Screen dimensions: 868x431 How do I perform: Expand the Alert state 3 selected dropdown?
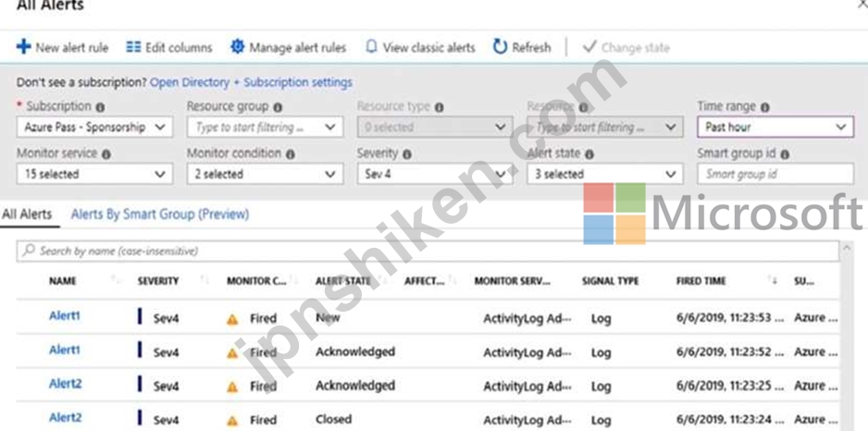pyautogui.click(x=605, y=174)
